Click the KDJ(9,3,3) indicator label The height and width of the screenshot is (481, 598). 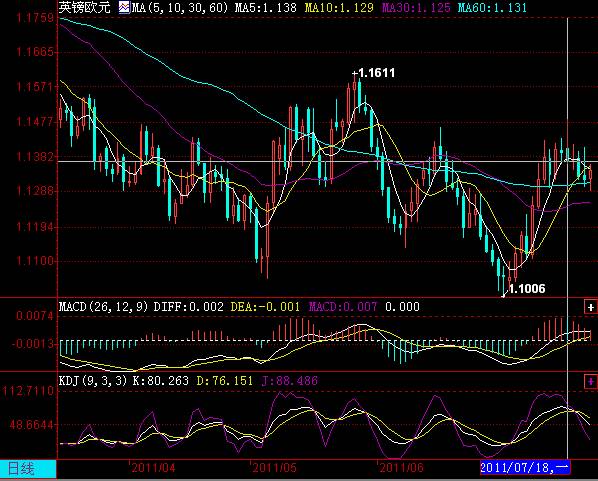tap(93, 381)
